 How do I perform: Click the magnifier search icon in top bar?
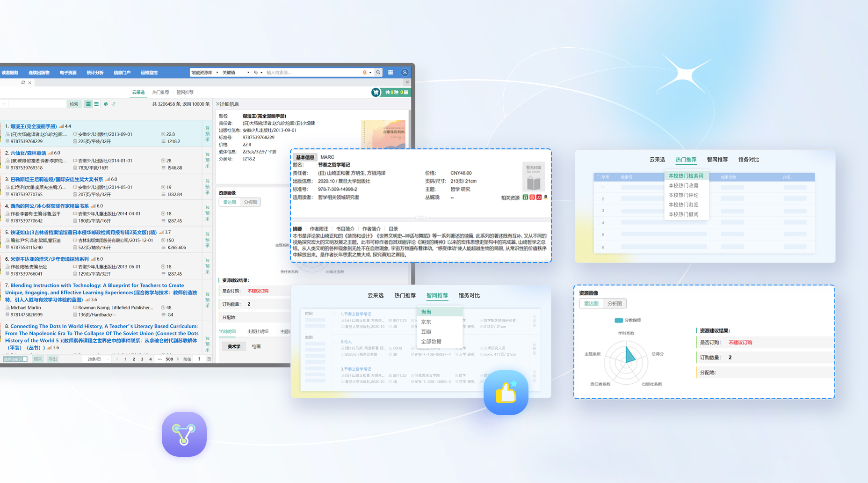tap(378, 73)
